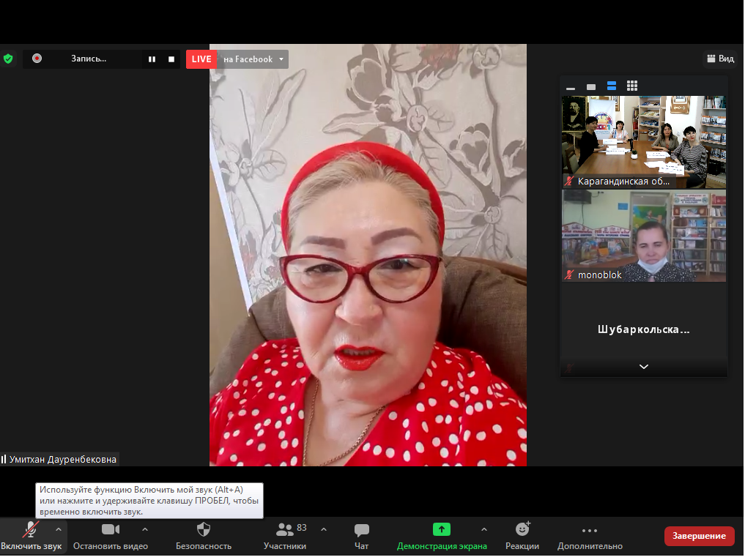Screen dimensions: 745x560
Task: Start Демонстрация экрана screen sharing
Action: click(x=442, y=535)
